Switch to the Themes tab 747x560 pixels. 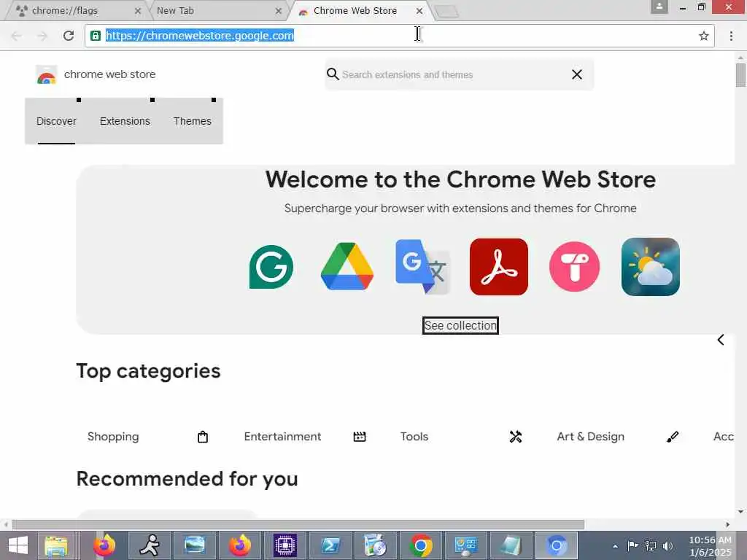click(193, 122)
